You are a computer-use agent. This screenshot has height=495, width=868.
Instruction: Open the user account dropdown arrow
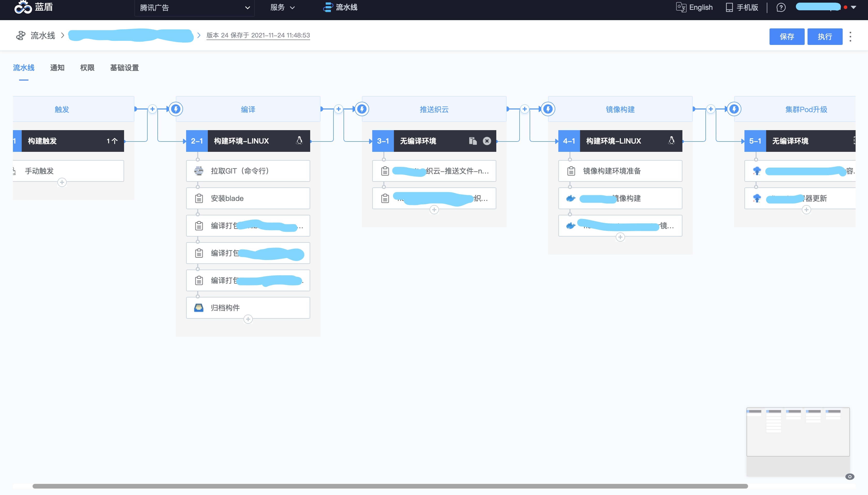tap(854, 7)
